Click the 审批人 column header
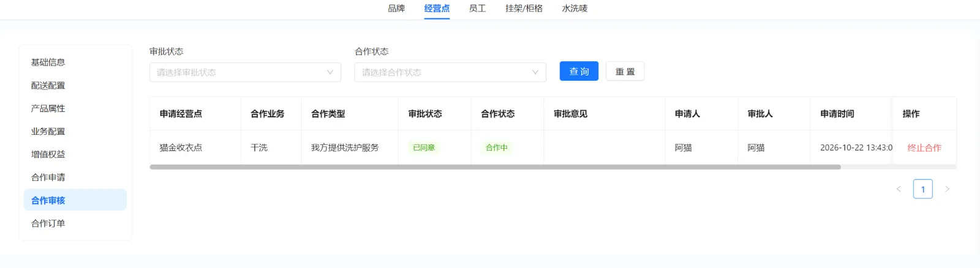Image resolution: width=980 pixels, height=268 pixels. 774,114
